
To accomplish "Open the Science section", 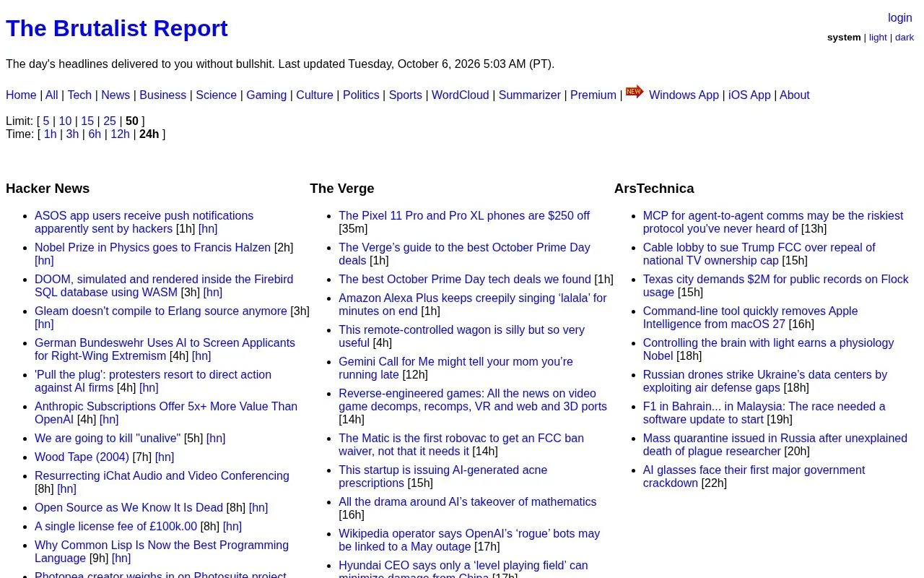I will (216, 95).
